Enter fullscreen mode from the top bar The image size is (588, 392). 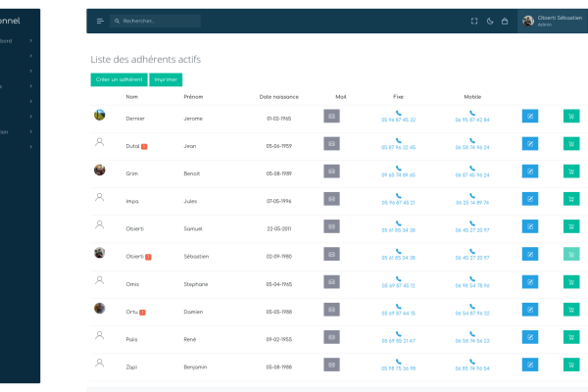click(x=474, y=21)
